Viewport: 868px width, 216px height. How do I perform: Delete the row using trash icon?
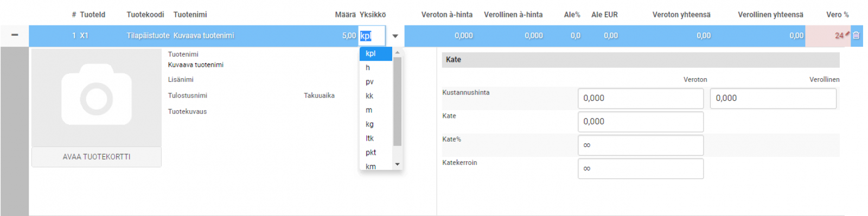[856, 35]
